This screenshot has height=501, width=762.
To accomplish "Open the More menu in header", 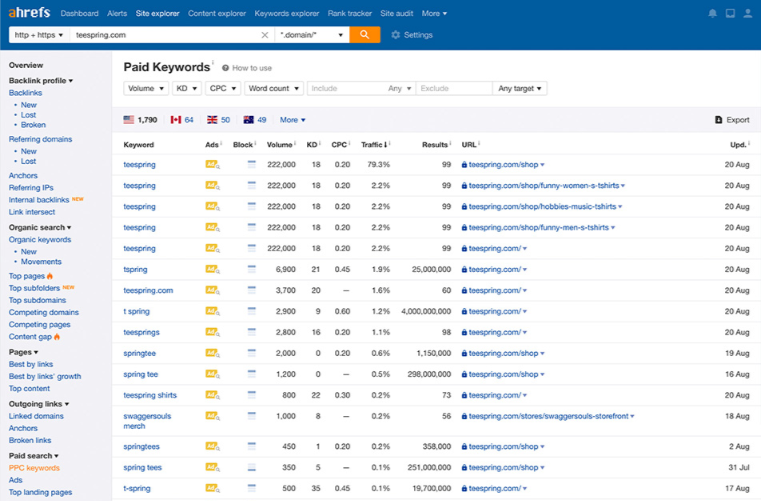I will (434, 14).
